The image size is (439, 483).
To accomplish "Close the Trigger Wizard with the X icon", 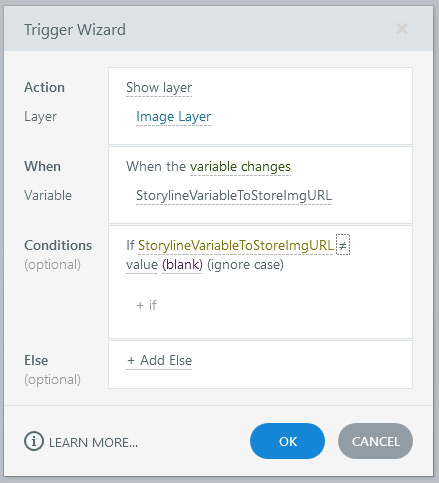I will click(402, 29).
